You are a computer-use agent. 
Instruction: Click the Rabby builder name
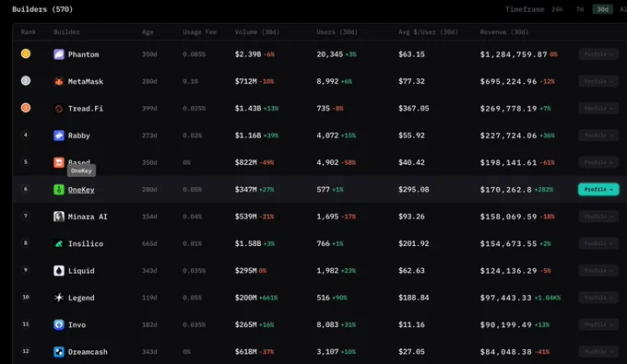79,135
